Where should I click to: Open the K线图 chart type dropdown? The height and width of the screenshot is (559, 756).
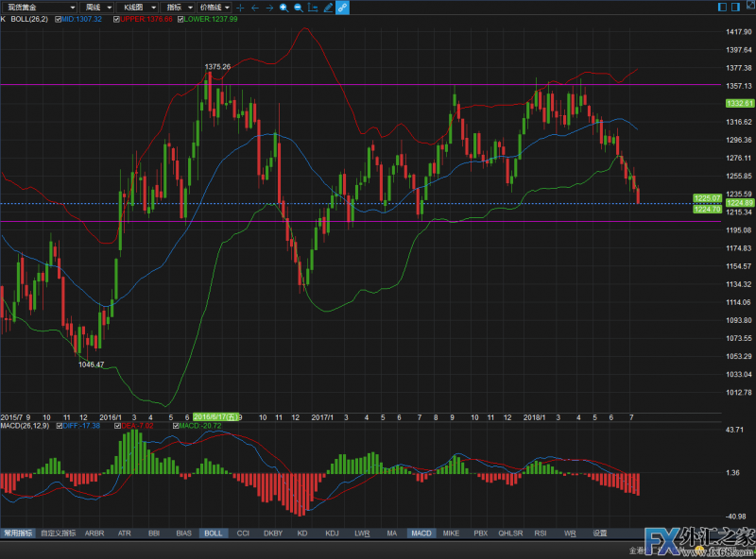[x=140, y=7]
